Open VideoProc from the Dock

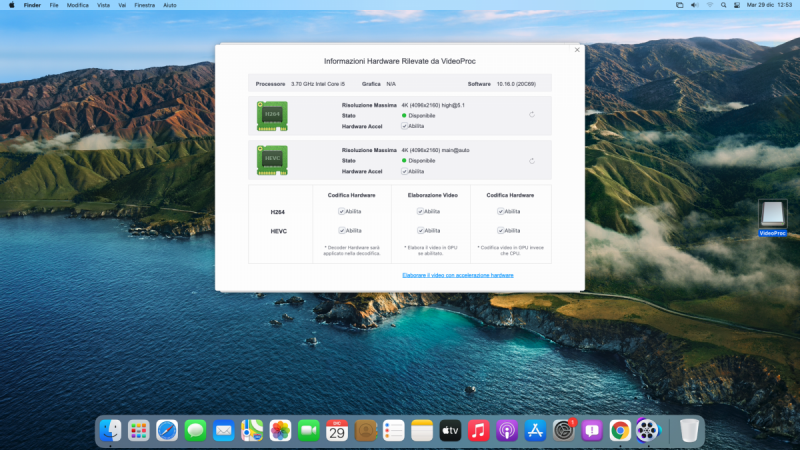point(649,430)
